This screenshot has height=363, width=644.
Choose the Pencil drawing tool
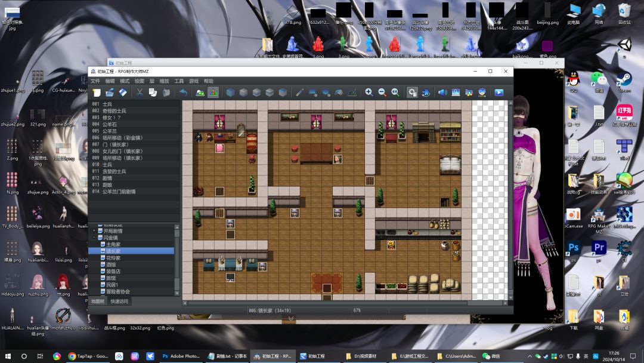(x=299, y=93)
